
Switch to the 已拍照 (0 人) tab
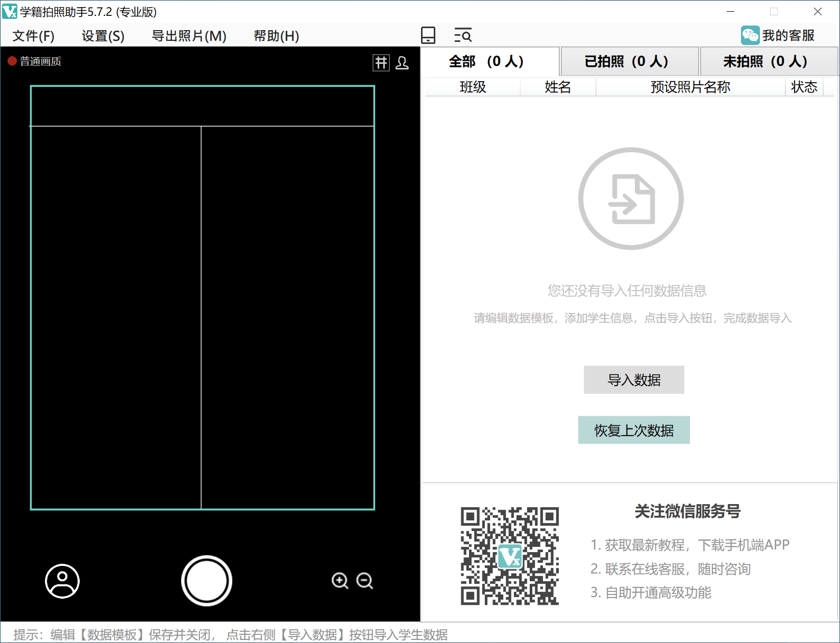(x=630, y=61)
